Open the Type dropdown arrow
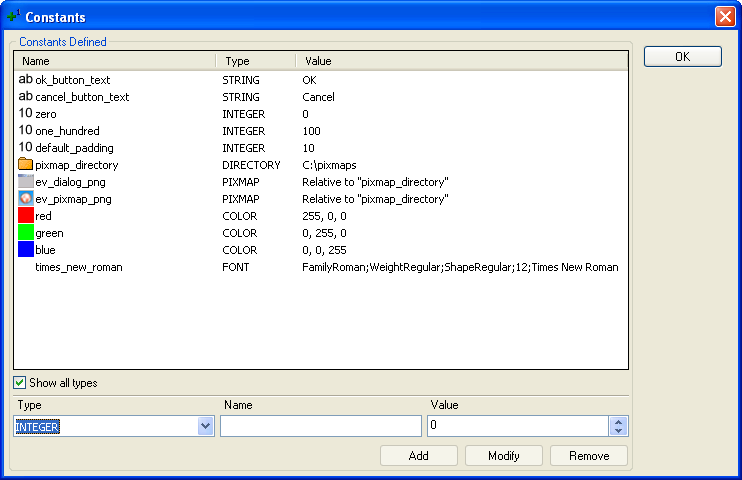Screen dimensions: 742x480 coord(206,427)
